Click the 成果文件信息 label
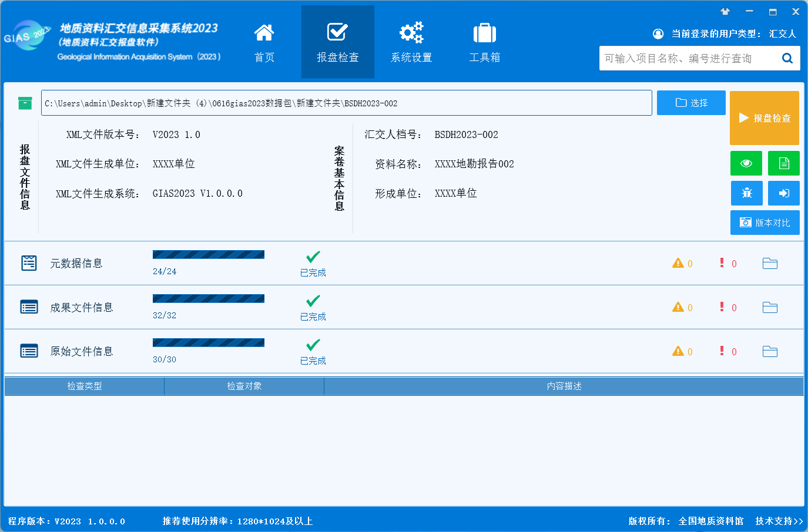 click(x=82, y=307)
